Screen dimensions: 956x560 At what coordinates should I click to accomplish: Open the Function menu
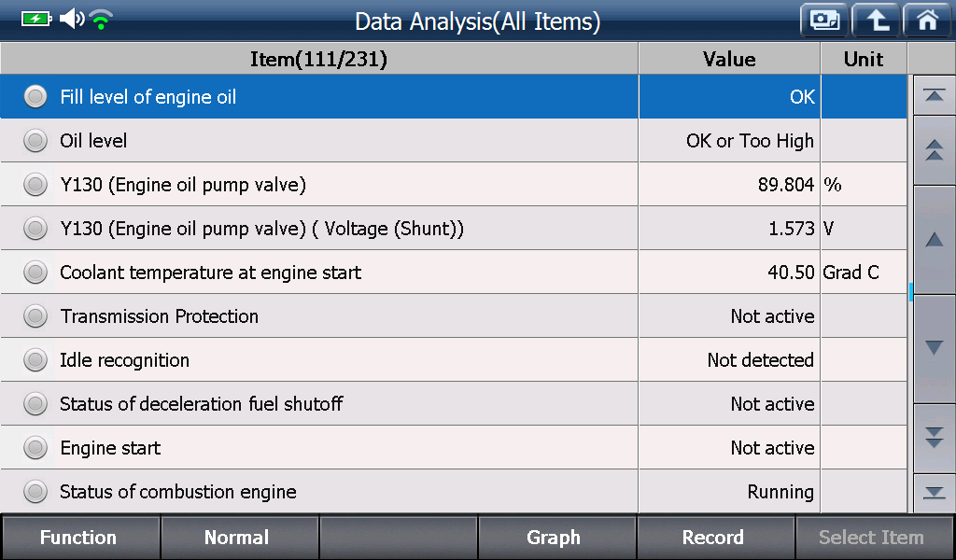(80, 538)
